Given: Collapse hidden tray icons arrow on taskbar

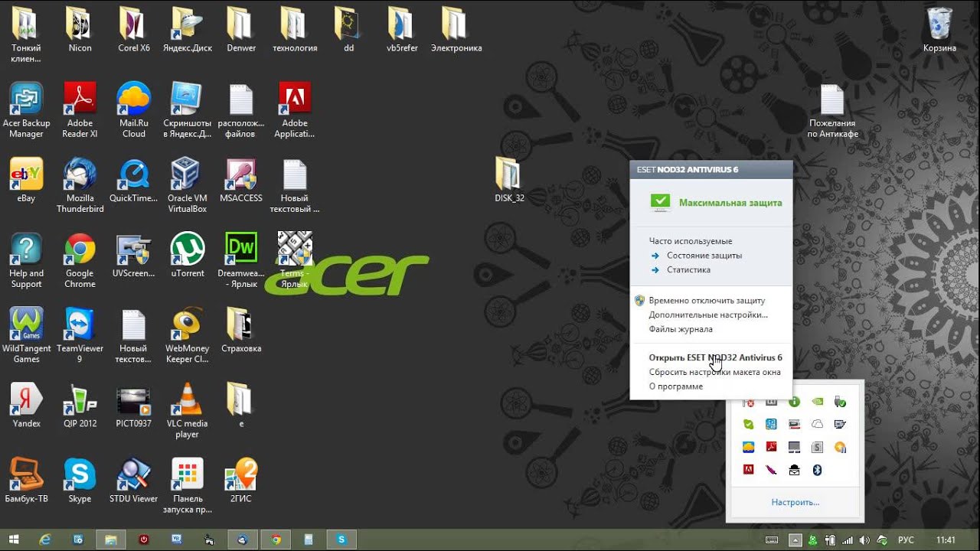Looking at the screenshot, I should click(x=796, y=540).
